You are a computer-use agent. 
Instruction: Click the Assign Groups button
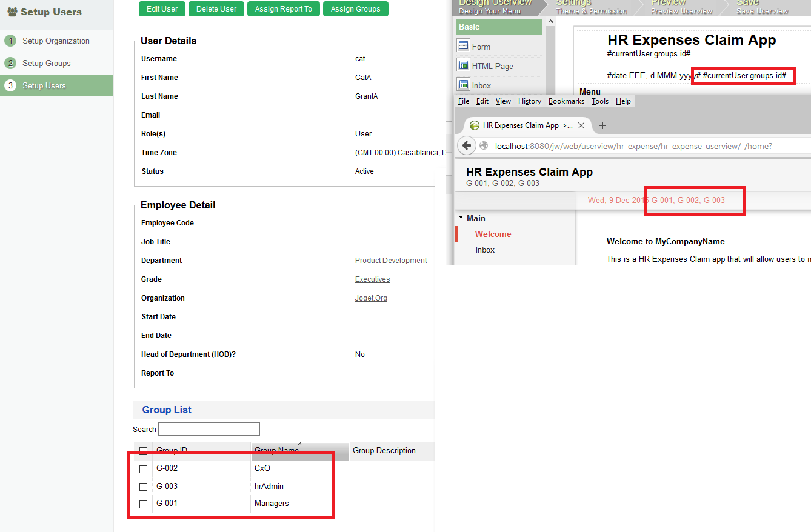click(x=355, y=9)
